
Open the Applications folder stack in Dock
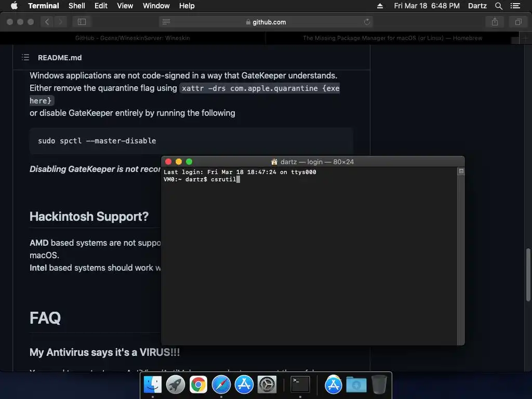pos(333,385)
